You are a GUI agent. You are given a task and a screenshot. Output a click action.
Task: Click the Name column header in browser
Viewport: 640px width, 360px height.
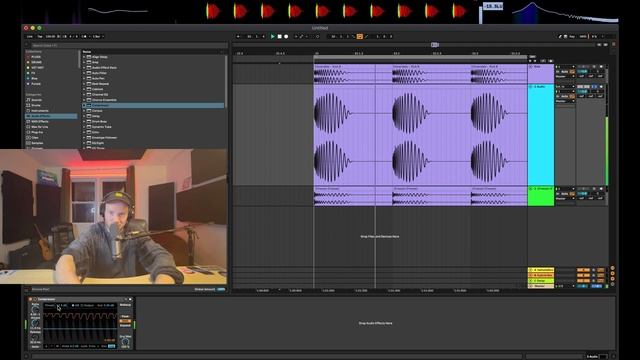click(87, 52)
